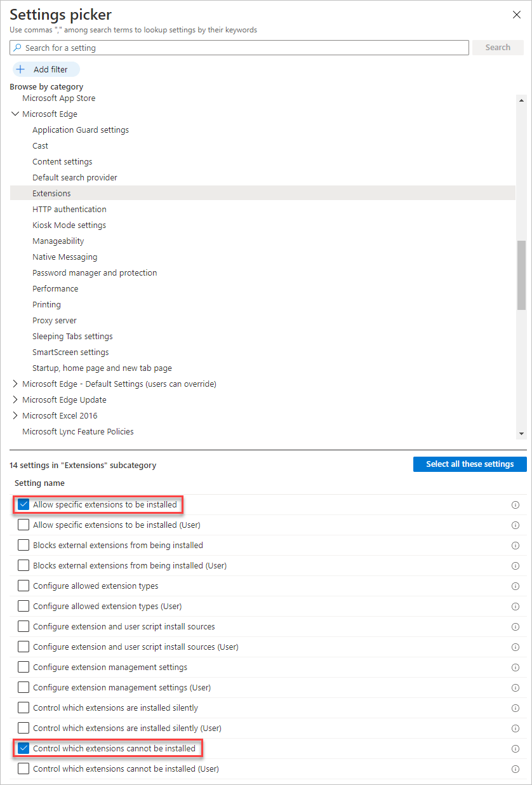
Task: Expand the Microsoft Edge Update category
Action: (x=15, y=400)
